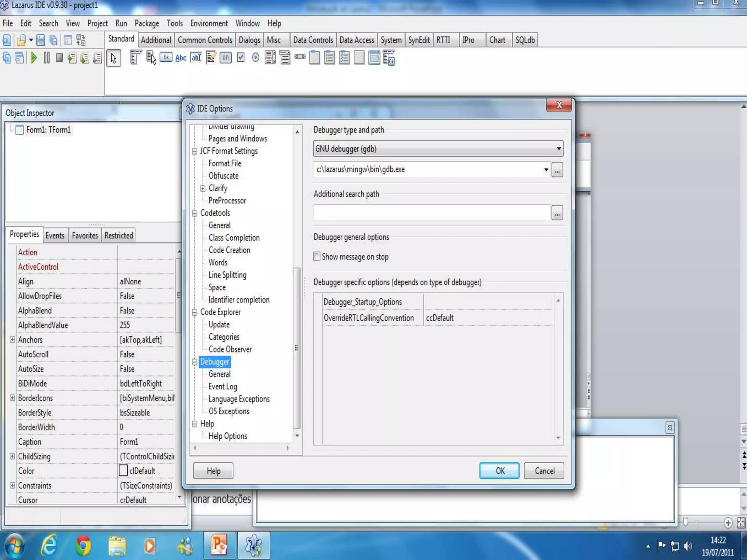The image size is (747, 560).
Task: Choose the TRadioButton component icon
Action: click(255, 58)
